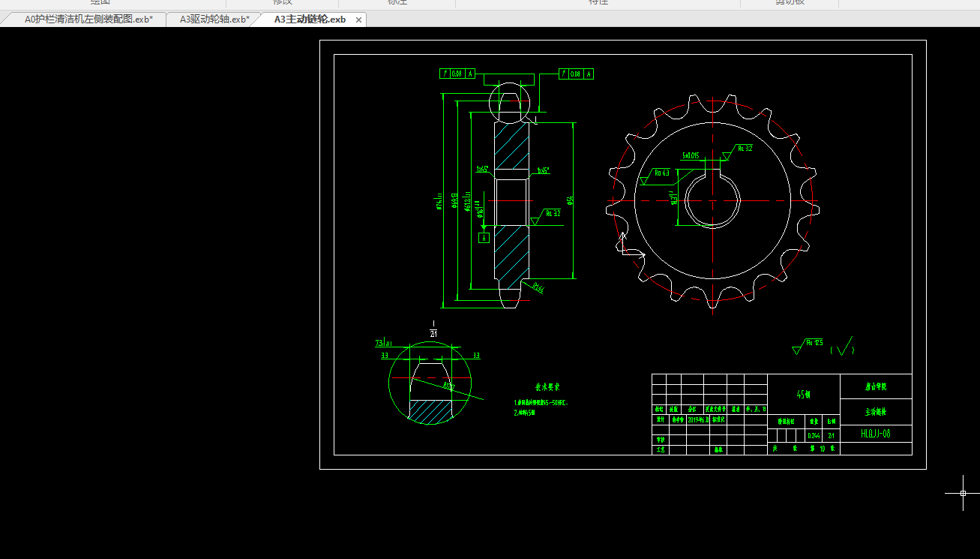The width and height of the screenshot is (980, 559).
Task: Close the A3主动链轮.exb document tab
Action: point(358,20)
